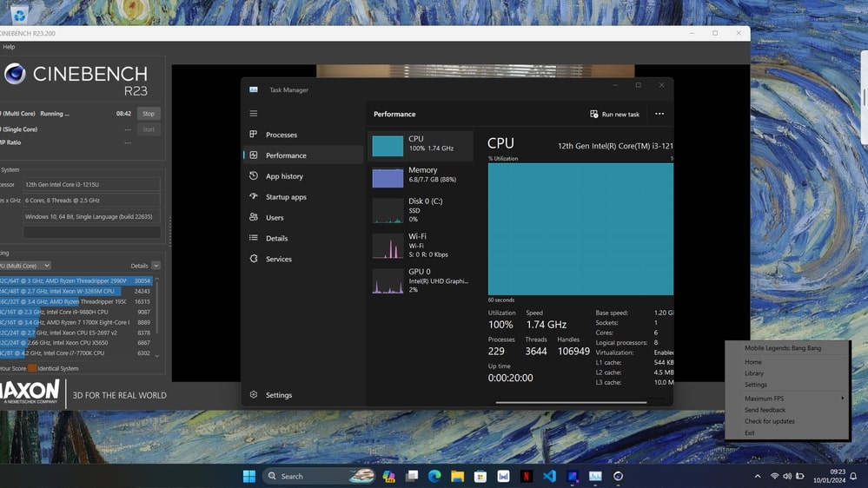Select the Intel Core i9-9880H CPU ranking row
Image resolution: width=868 pixels, height=488 pixels.
[76, 312]
